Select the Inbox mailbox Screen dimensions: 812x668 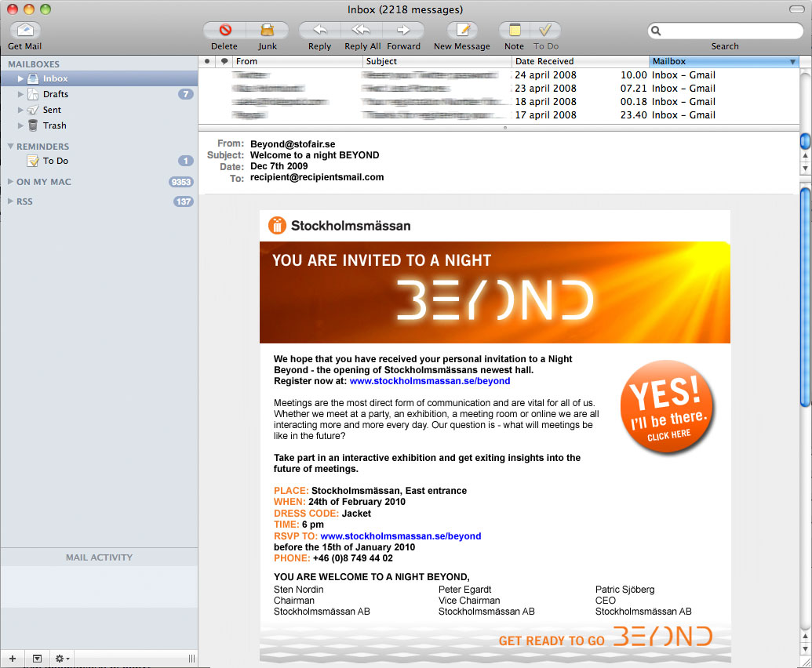tap(99, 78)
